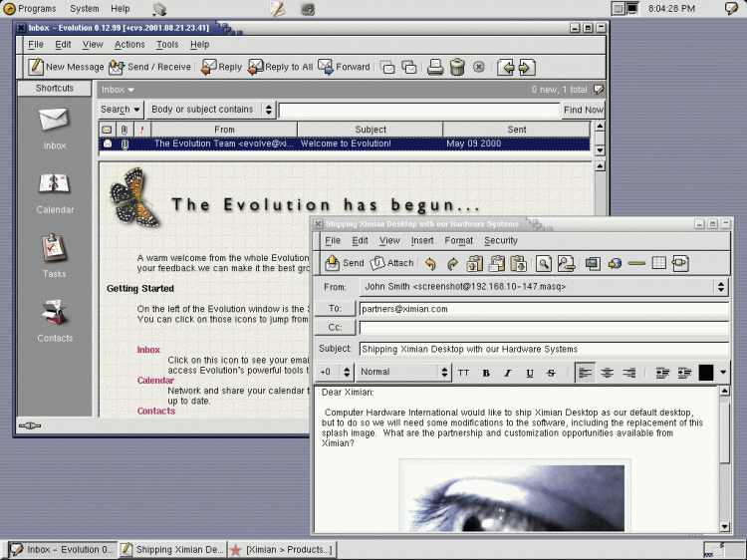Open the Search dropdown menu
The image size is (747, 560).
tap(121, 110)
